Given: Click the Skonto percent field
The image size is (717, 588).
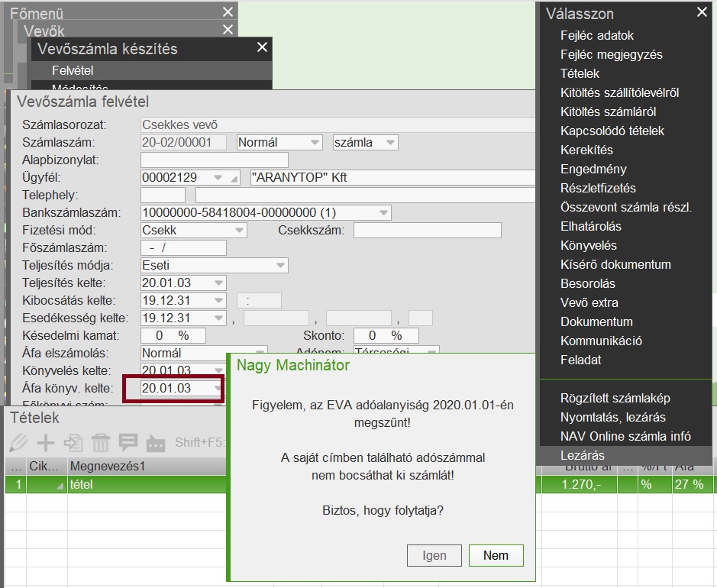Looking at the screenshot, I should [386, 335].
